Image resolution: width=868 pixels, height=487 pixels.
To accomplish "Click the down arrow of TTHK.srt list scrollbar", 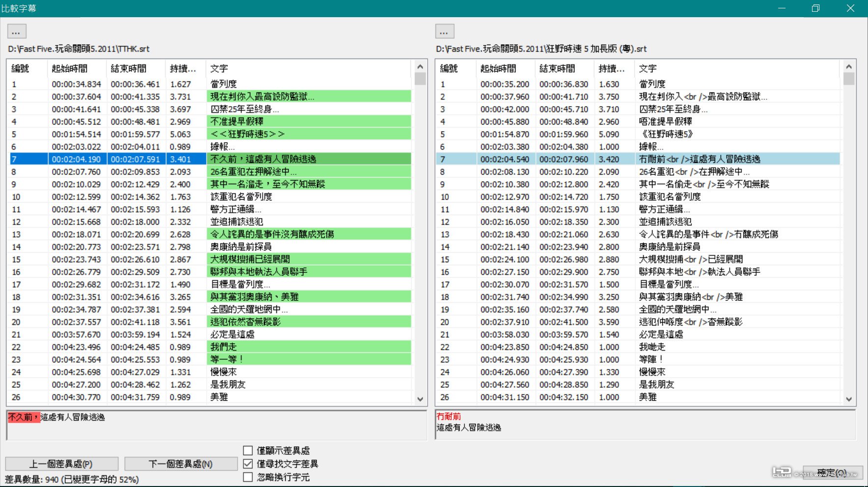I will pos(420,399).
